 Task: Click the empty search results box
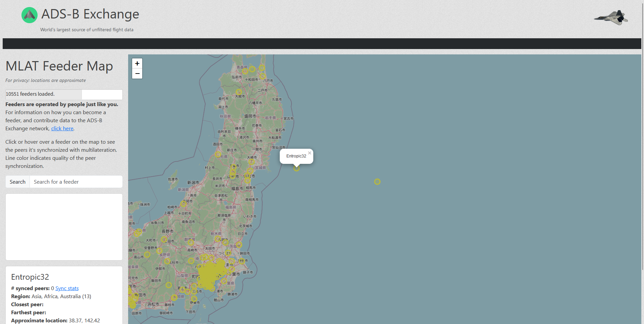coord(64,227)
